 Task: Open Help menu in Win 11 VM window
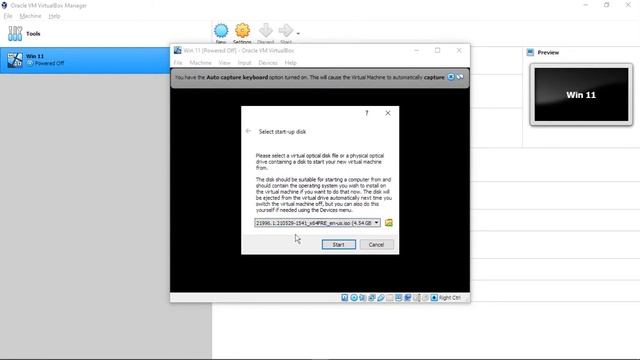click(290, 62)
